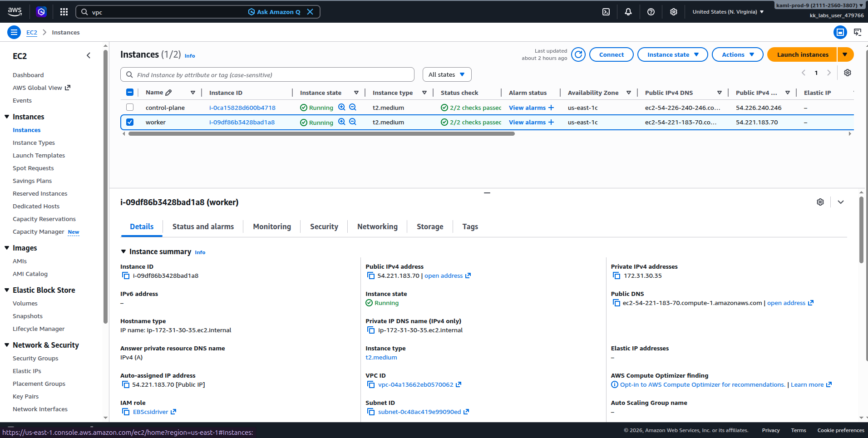Open the EBScsidriver IAM role link

click(x=151, y=412)
